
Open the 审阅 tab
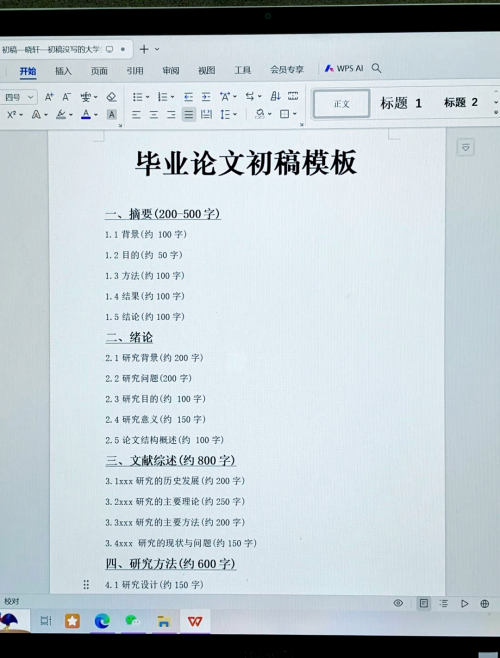coord(171,70)
